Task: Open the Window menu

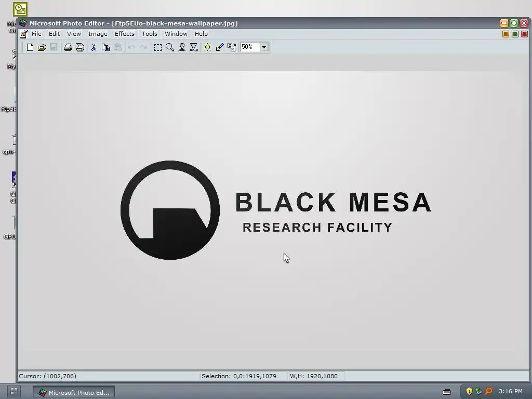Action: tap(176, 34)
